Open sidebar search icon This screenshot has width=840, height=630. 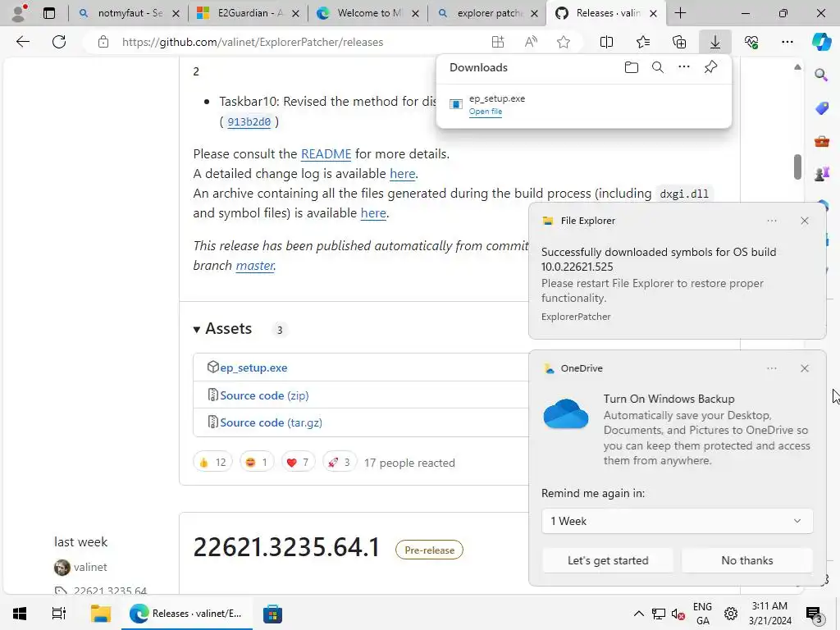pos(821,75)
